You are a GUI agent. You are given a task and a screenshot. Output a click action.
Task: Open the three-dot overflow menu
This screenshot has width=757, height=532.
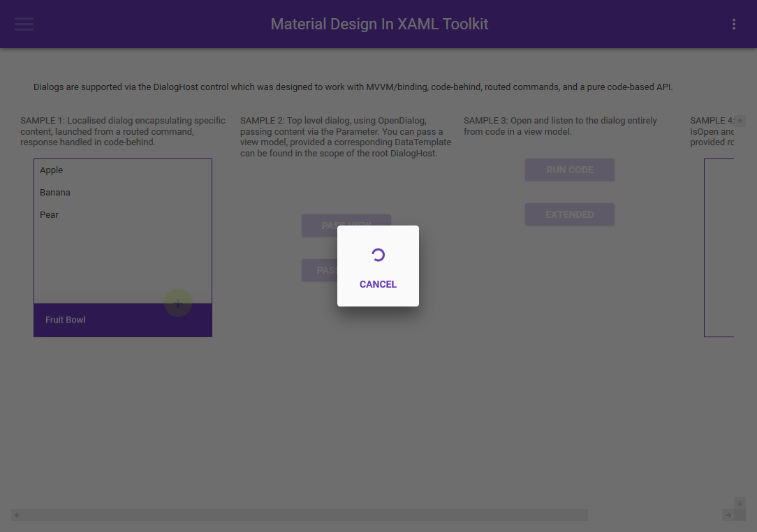tap(733, 24)
